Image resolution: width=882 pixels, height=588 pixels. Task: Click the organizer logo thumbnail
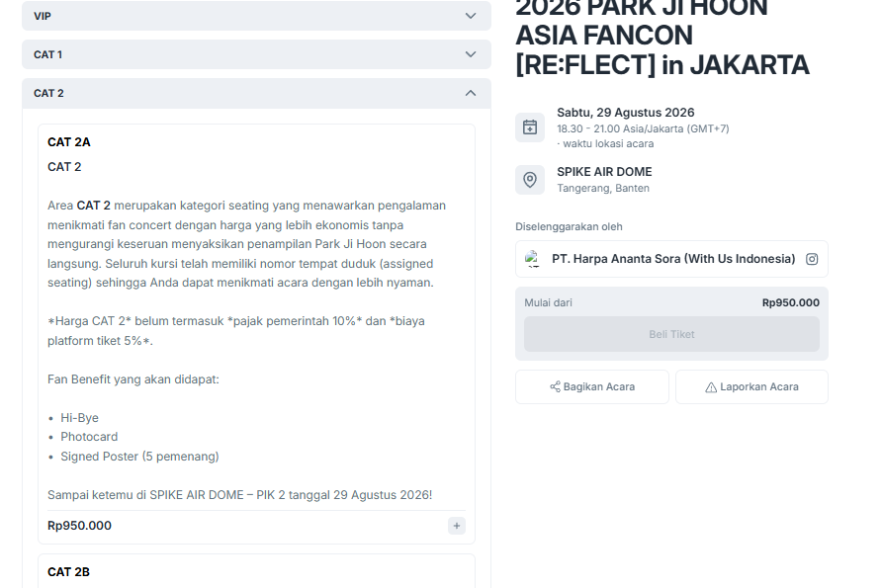pos(532,259)
